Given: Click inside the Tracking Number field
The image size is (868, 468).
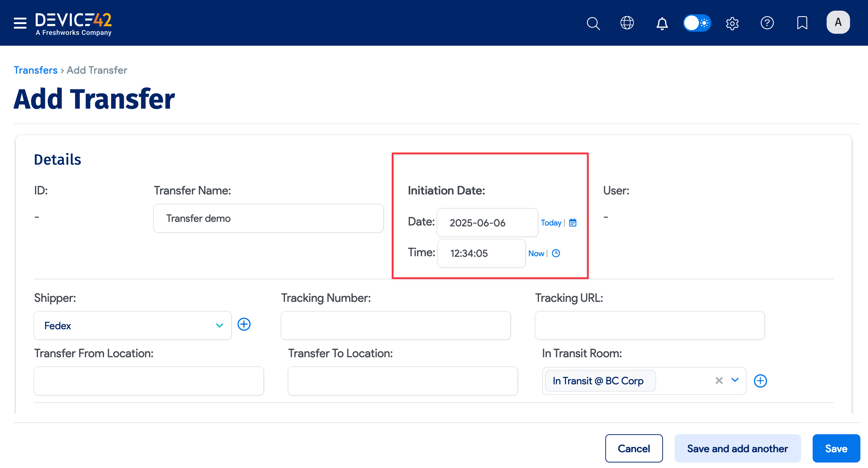Looking at the screenshot, I should coord(396,325).
